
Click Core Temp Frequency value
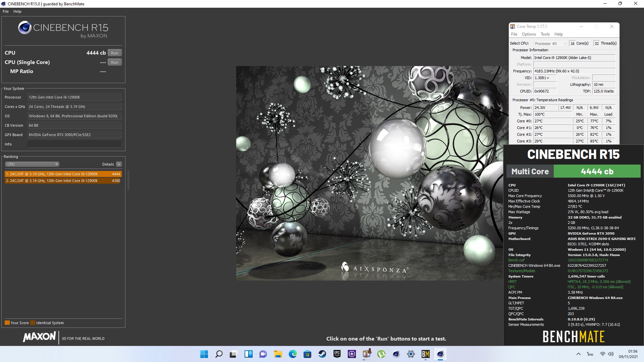[575, 71]
